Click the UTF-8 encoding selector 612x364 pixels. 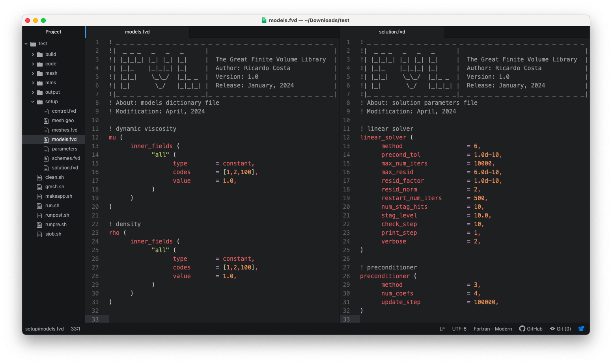coord(459,329)
